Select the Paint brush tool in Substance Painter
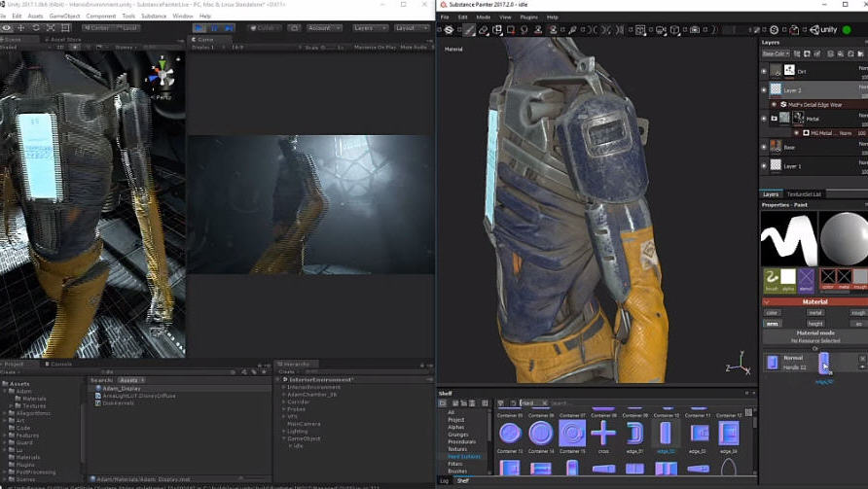 point(469,30)
